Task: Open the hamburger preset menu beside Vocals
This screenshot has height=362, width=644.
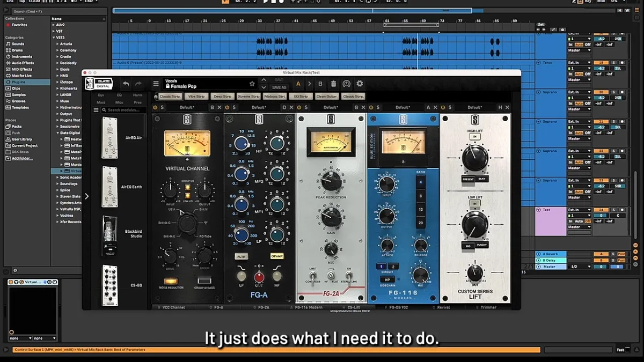Action: click(156, 84)
